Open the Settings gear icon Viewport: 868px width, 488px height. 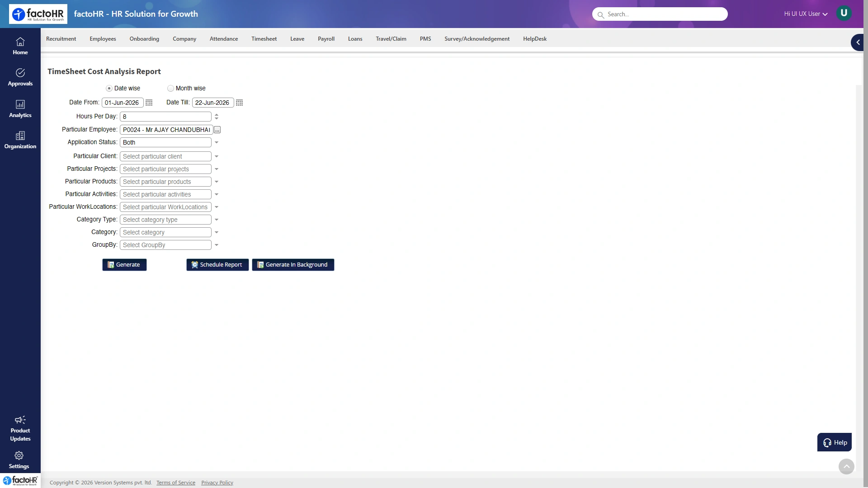pyautogui.click(x=19, y=455)
